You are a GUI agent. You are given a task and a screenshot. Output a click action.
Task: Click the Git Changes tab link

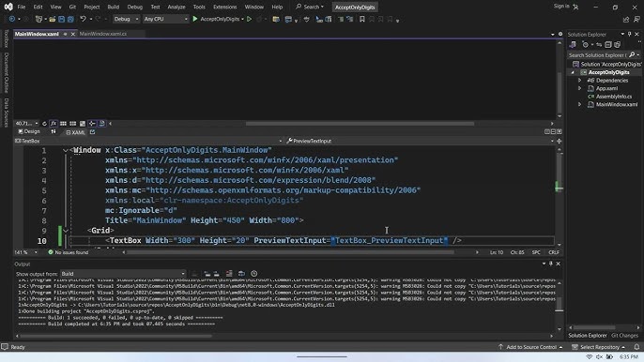(624, 336)
